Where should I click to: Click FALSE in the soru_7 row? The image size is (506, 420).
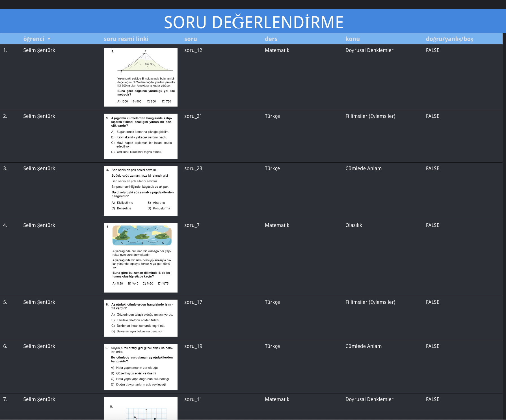click(433, 225)
